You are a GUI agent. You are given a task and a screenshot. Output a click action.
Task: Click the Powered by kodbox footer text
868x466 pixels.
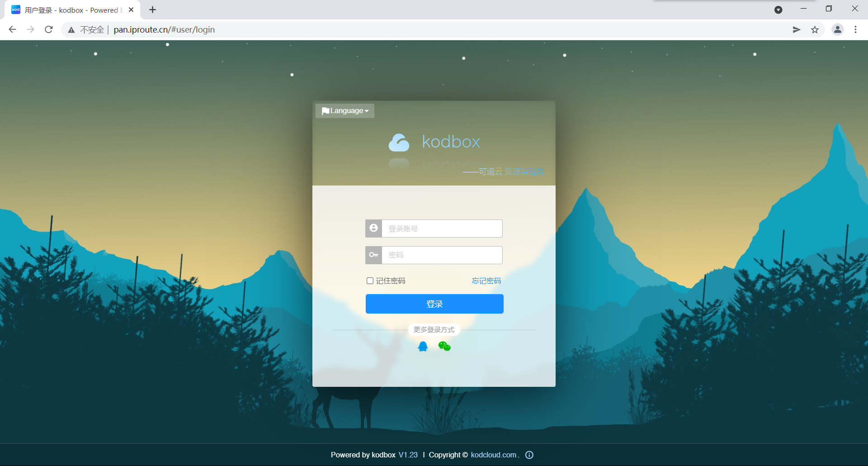pyautogui.click(x=363, y=455)
